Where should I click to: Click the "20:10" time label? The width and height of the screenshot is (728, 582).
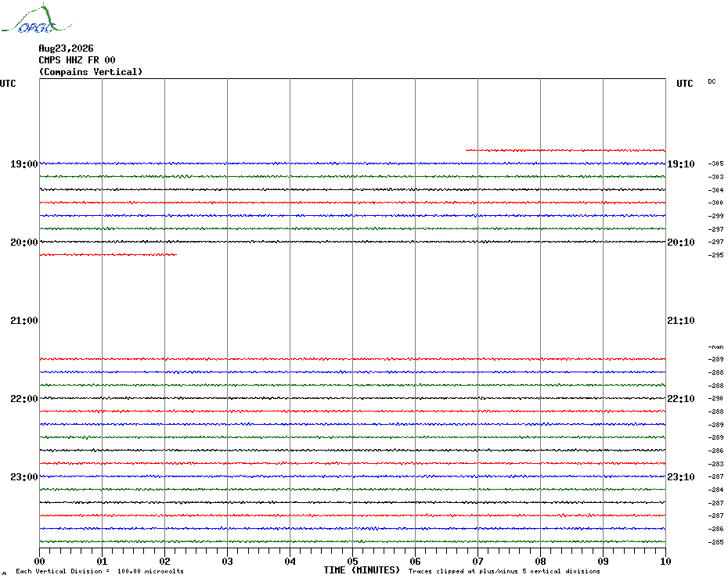[x=681, y=242]
